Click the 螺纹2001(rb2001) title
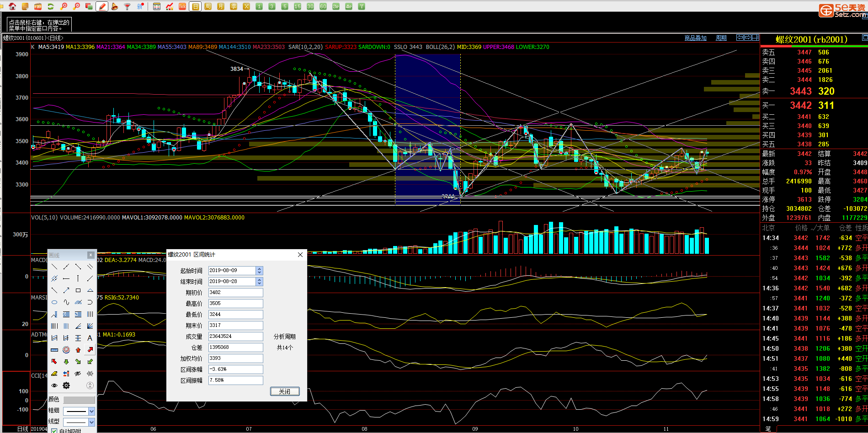This screenshot has height=433, width=868. [x=811, y=39]
